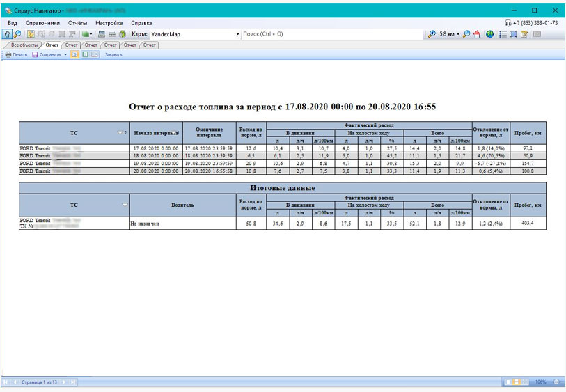
Task: Click the home icon in map toolbar
Action: (477, 33)
